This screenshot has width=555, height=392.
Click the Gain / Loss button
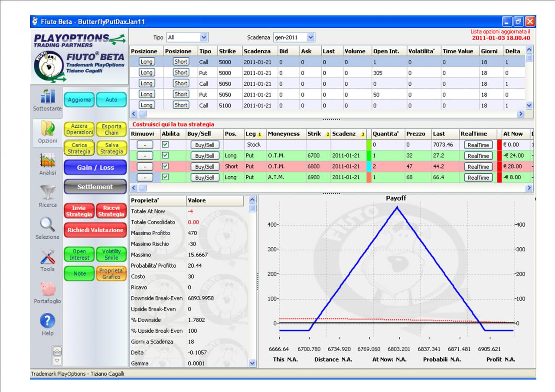point(95,168)
